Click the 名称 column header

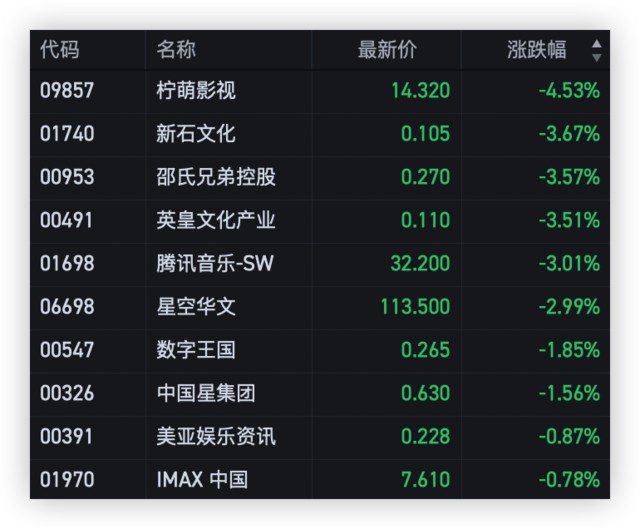pyautogui.click(x=176, y=50)
